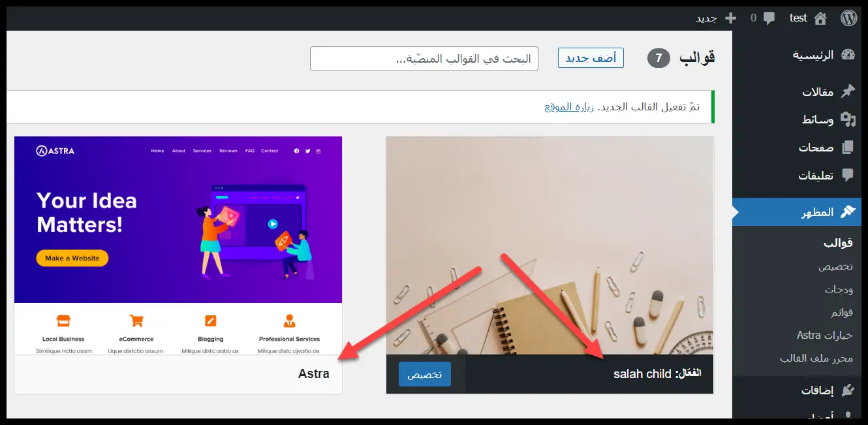This screenshot has width=868, height=425.
Task: Click the pages صفحات icon
Action: point(848,148)
